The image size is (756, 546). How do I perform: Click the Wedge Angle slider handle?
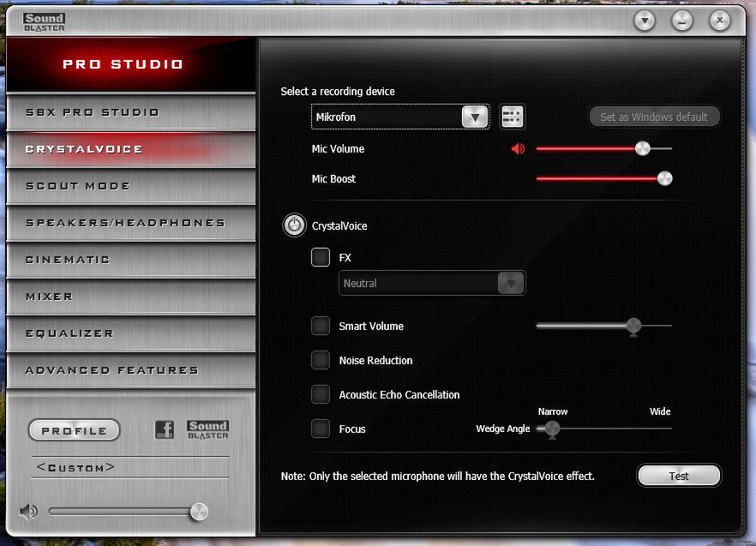click(552, 429)
